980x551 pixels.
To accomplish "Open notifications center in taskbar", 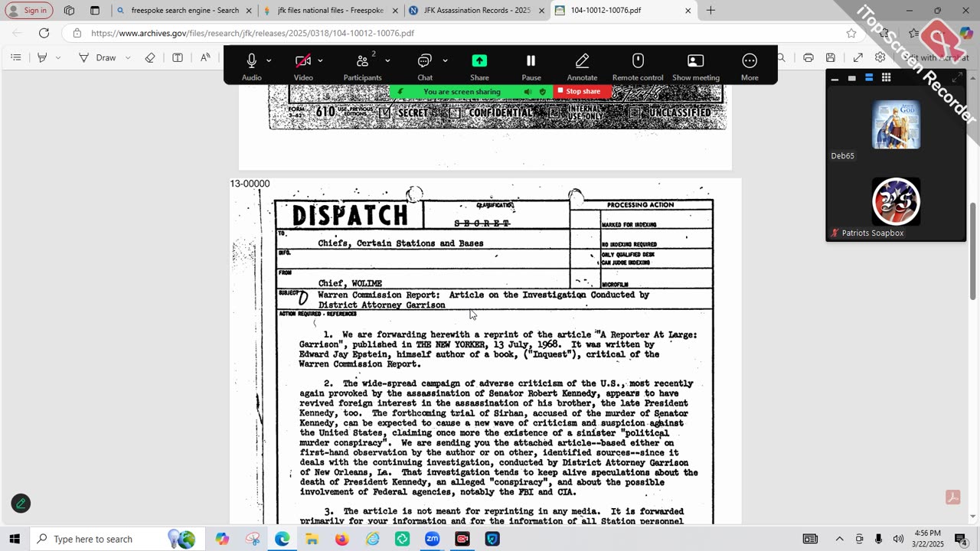I will coord(961,539).
